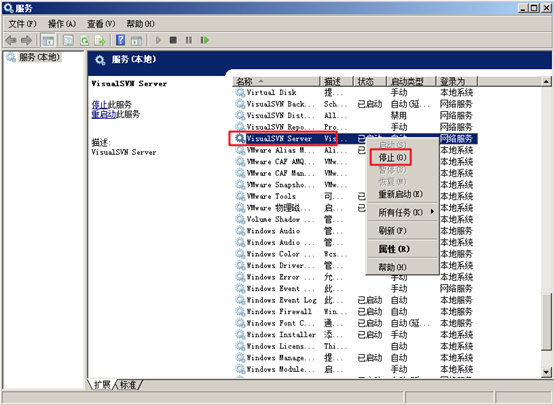Select 服务(本地) in the console tree
Screen dimensions: 554x405
(39, 57)
